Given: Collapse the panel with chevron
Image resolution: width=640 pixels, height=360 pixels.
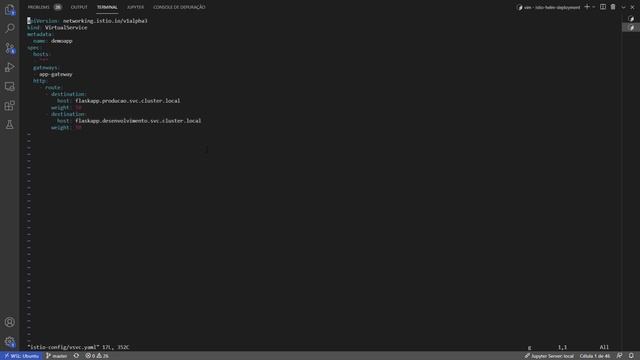Looking at the screenshot, I should click(x=623, y=7).
